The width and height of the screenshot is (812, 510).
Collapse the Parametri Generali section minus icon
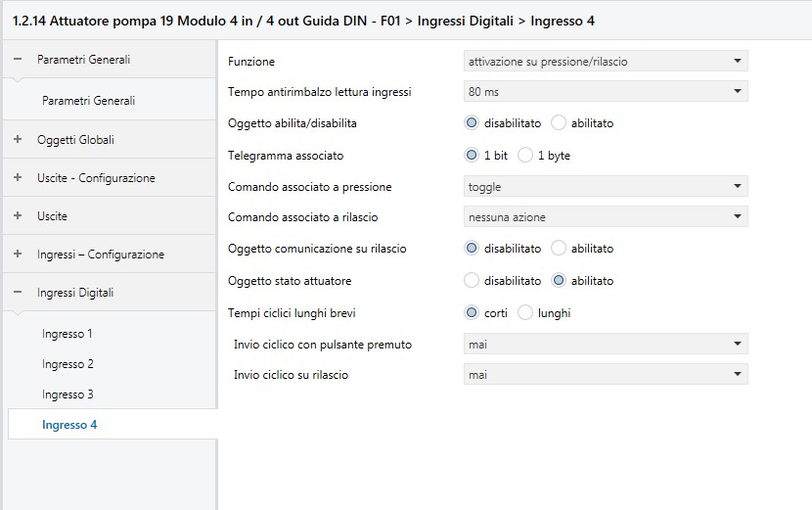(x=18, y=59)
